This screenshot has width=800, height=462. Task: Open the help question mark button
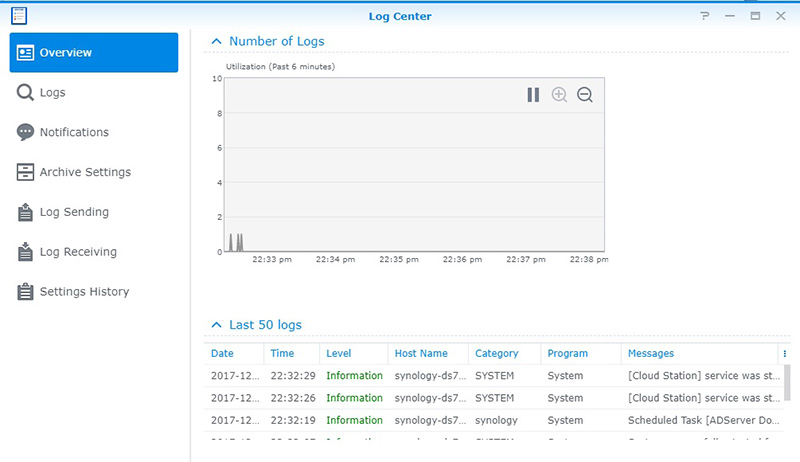pos(705,16)
